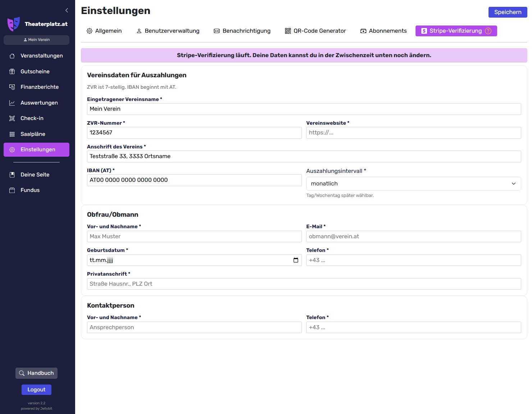This screenshot has width=532, height=414.
Task: Switch to the Benutzerverwaltung tab
Action: pyautogui.click(x=168, y=31)
